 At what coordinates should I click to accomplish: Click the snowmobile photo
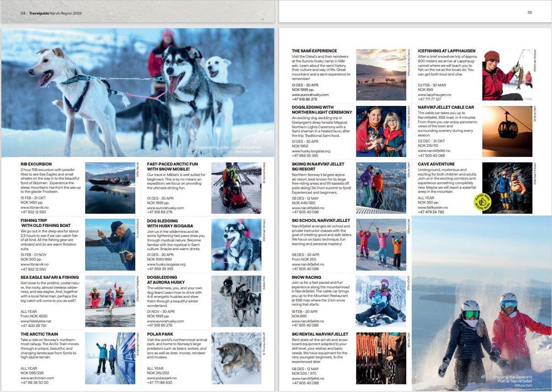pyautogui.click(x=236, y=188)
